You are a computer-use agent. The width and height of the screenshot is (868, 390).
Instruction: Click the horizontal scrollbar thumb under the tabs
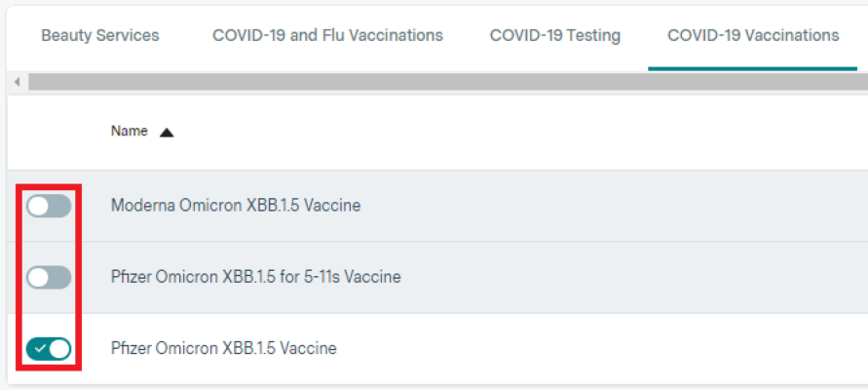(x=438, y=83)
